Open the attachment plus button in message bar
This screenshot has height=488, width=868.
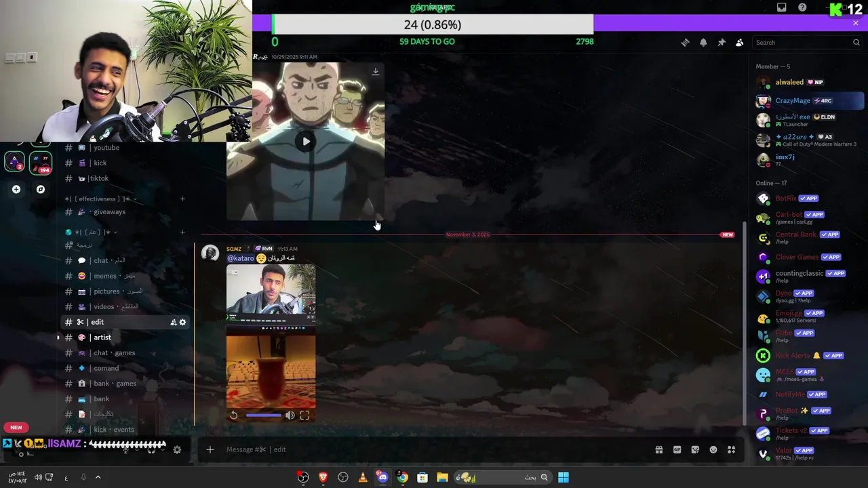coord(210,449)
